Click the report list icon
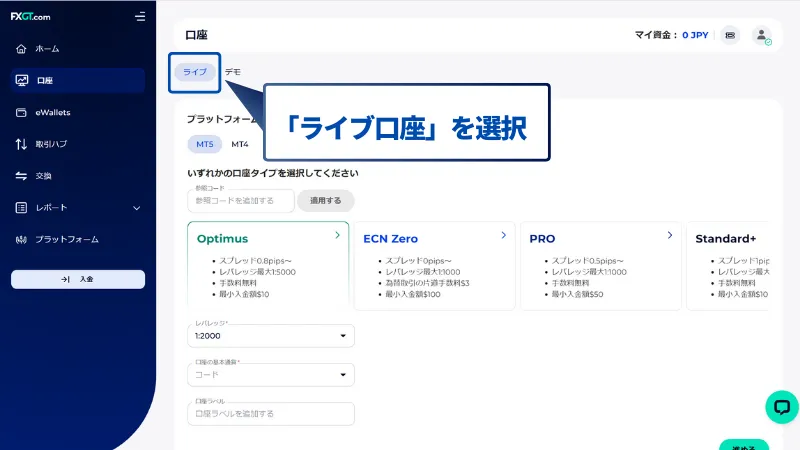Viewport: 800px width, 450px height. coord(21,208)
